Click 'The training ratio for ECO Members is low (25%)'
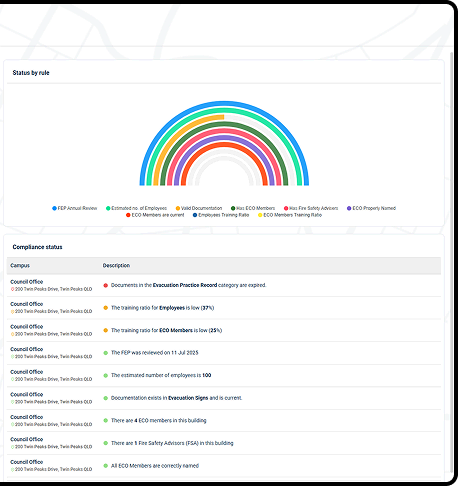This screenshot has width=458, height=486. (x=166, y=330)
